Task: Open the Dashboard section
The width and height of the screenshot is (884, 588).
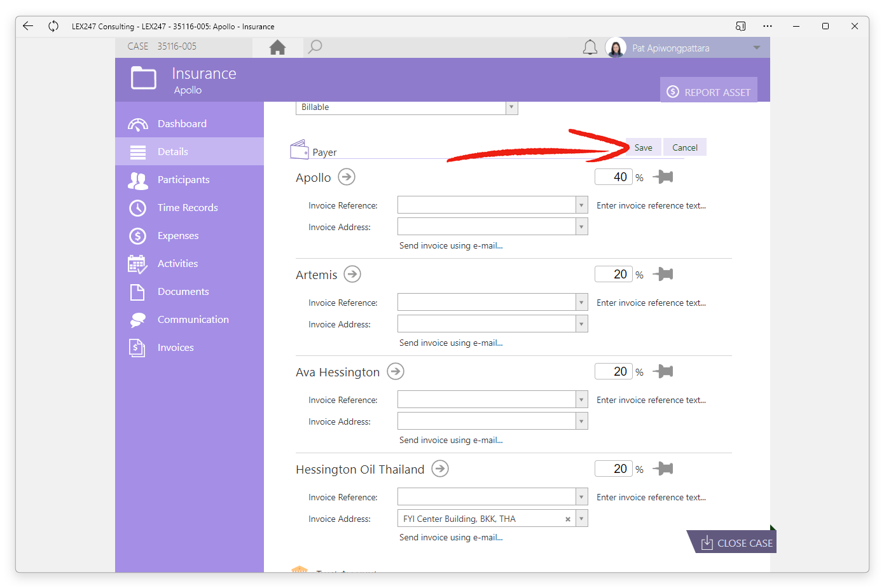Action: (x=190, y=123)
